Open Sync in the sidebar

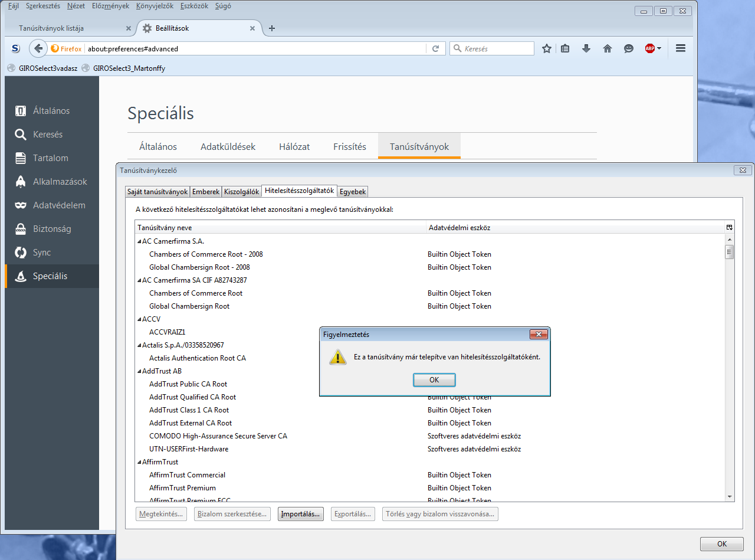click(52, 253)
